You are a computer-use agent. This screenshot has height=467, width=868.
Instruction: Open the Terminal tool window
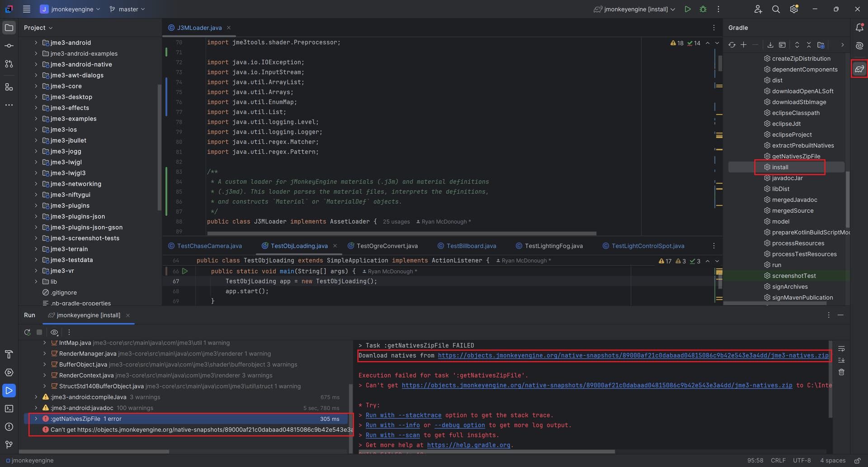coord(9,409)
